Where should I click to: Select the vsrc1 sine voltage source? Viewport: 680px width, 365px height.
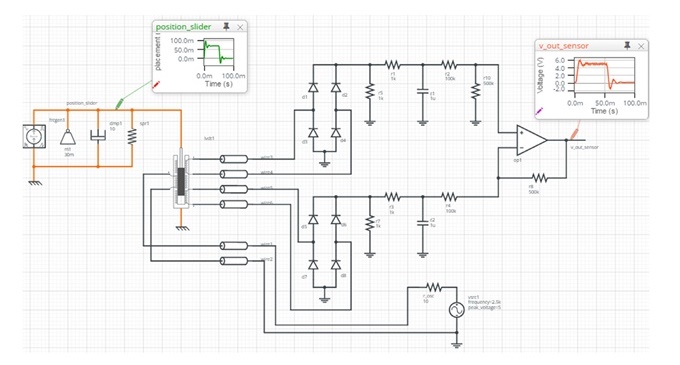coord(456,310)
